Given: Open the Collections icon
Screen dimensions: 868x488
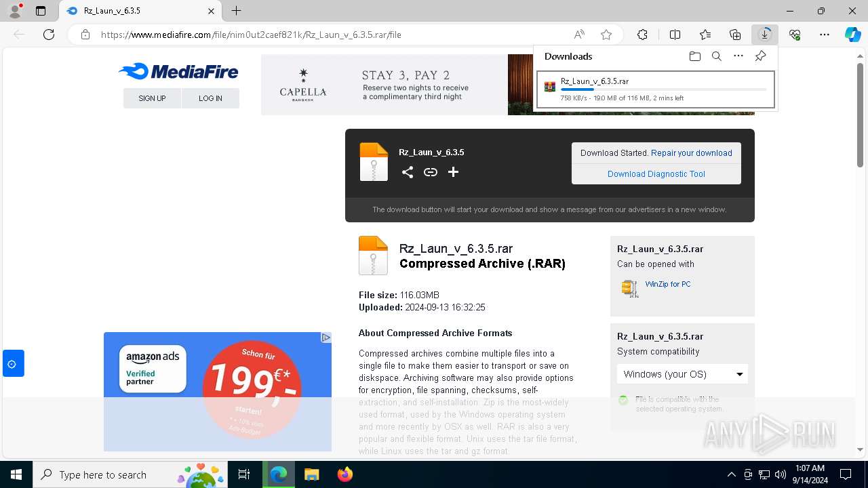Looking at the screenshot, I should 735,35.
